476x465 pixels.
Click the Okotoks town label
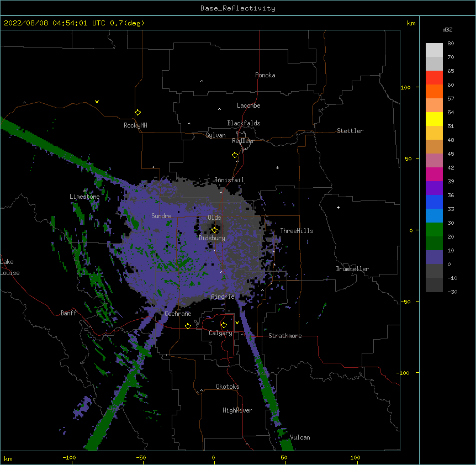228,387
